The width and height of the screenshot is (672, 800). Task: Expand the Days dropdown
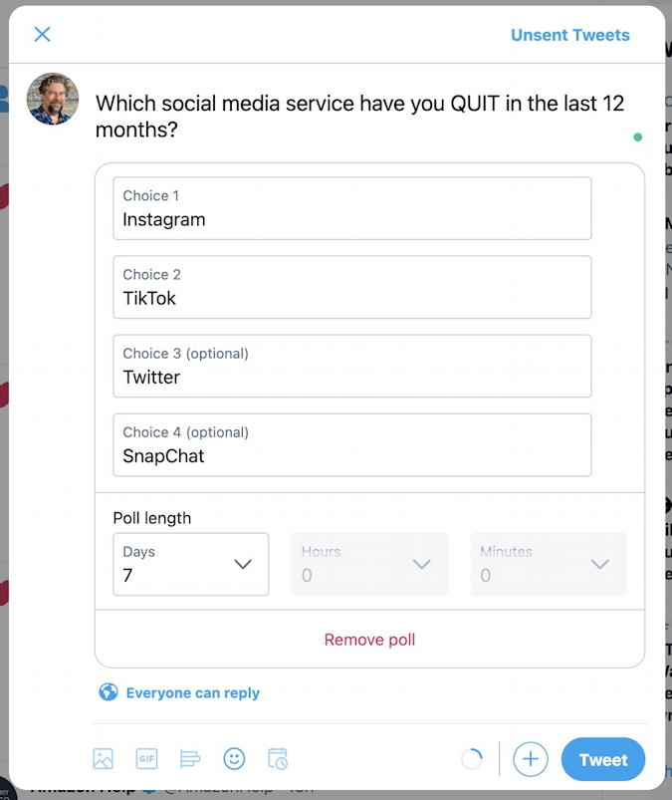[190, 564]
